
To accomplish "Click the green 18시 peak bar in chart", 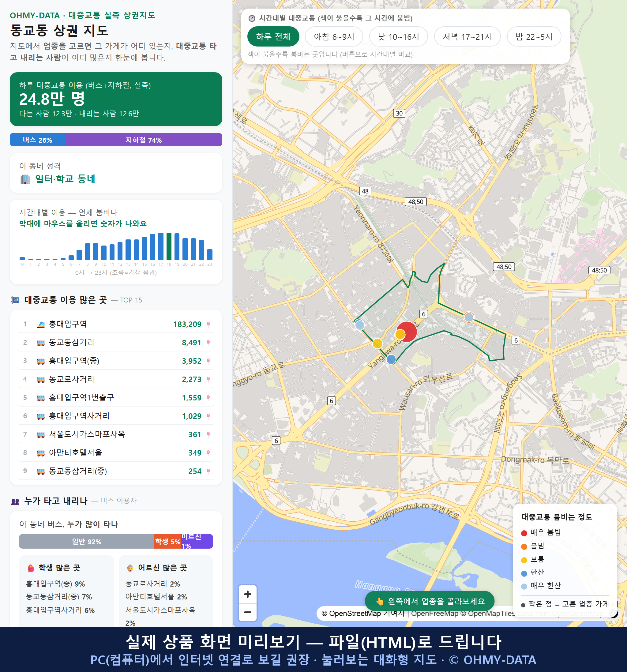I will pos(169,246).
